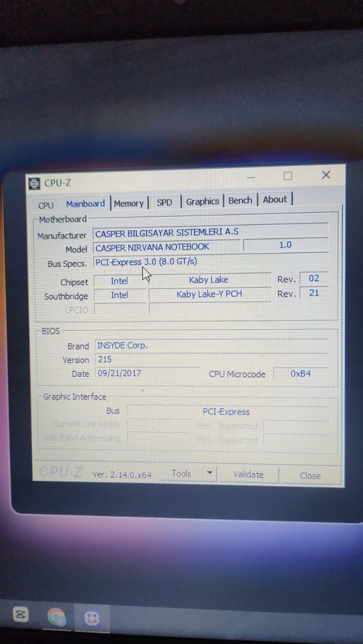Select the Mainboard tab
363x644 pixels.
tap(85, 204)
